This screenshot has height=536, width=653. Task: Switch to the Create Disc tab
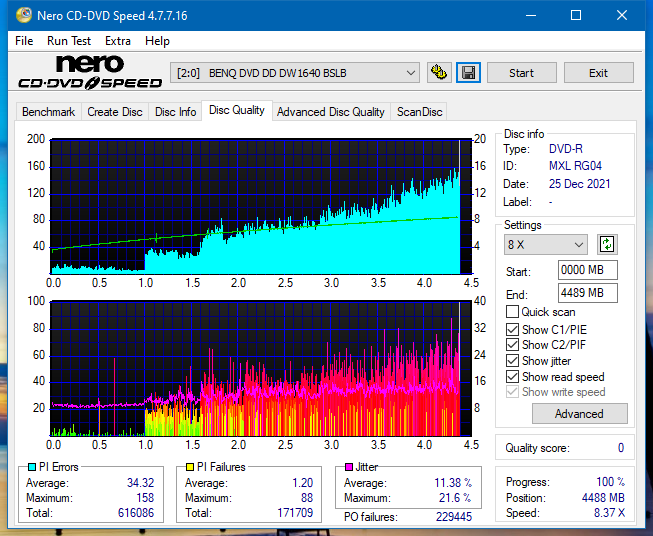point(115,112)
